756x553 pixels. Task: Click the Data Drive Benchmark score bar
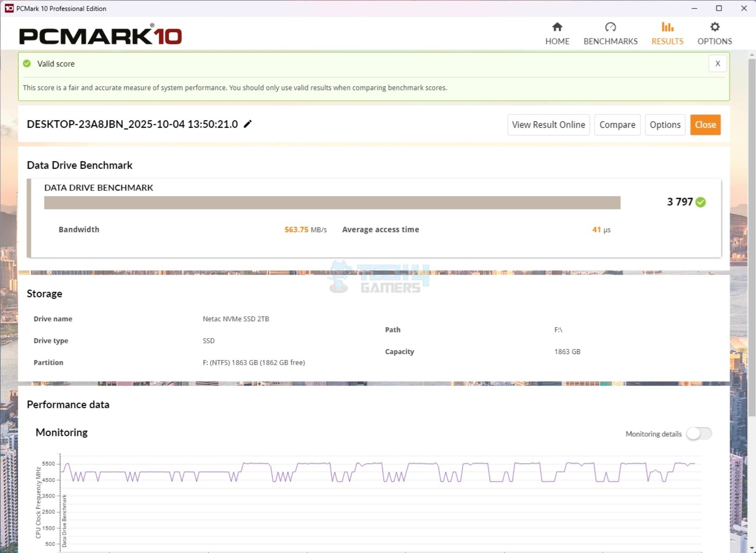tap(332, 203)
